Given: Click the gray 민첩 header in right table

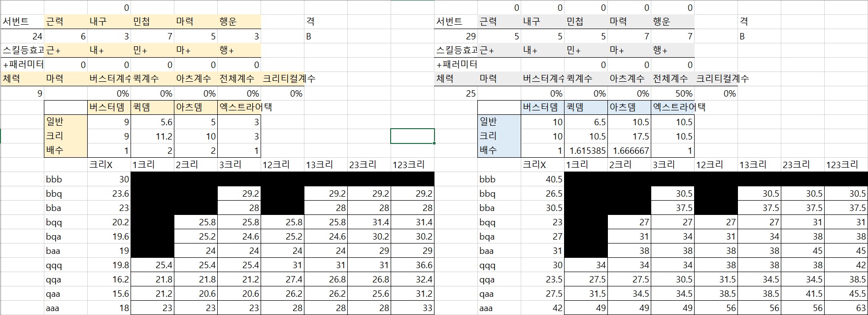Looking at the screenshot, I should (586, 22).
